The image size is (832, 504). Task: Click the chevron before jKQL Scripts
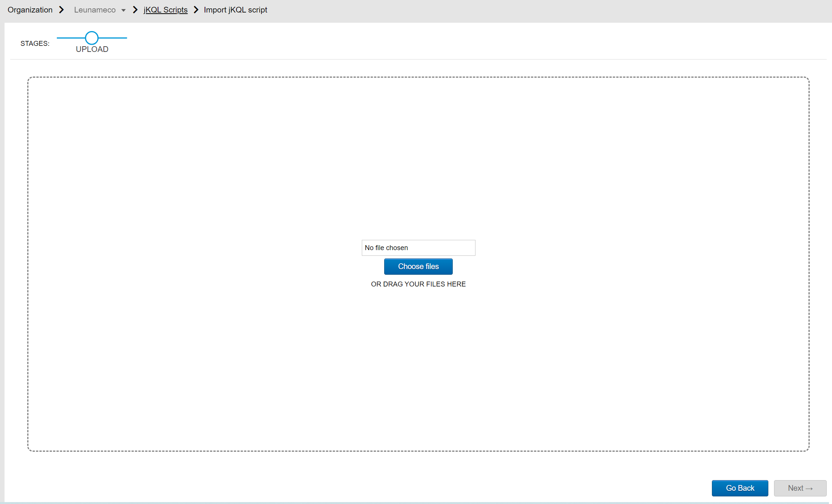(135, 10)
